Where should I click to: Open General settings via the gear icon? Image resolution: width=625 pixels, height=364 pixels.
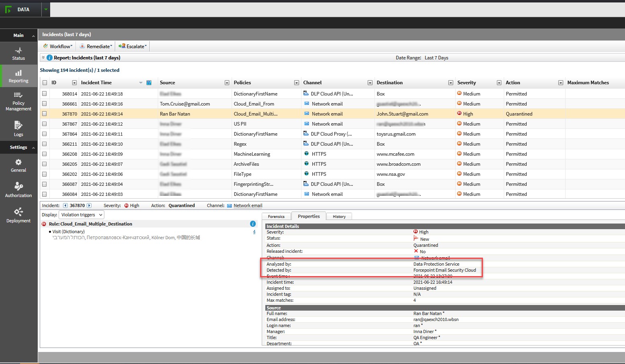point(18,164)
